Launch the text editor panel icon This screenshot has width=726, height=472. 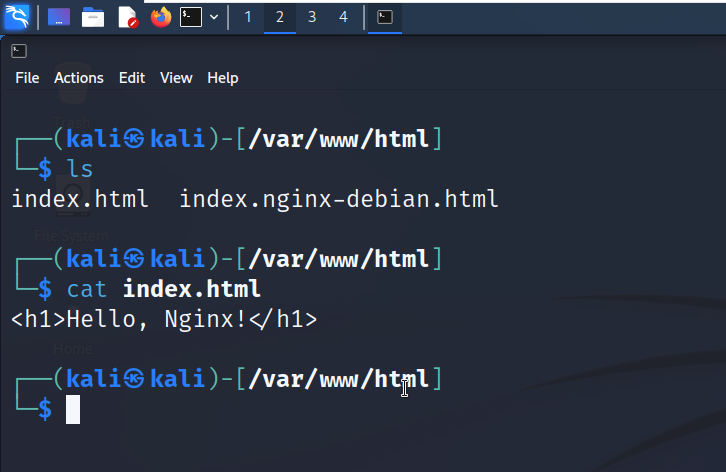[127, 18]
